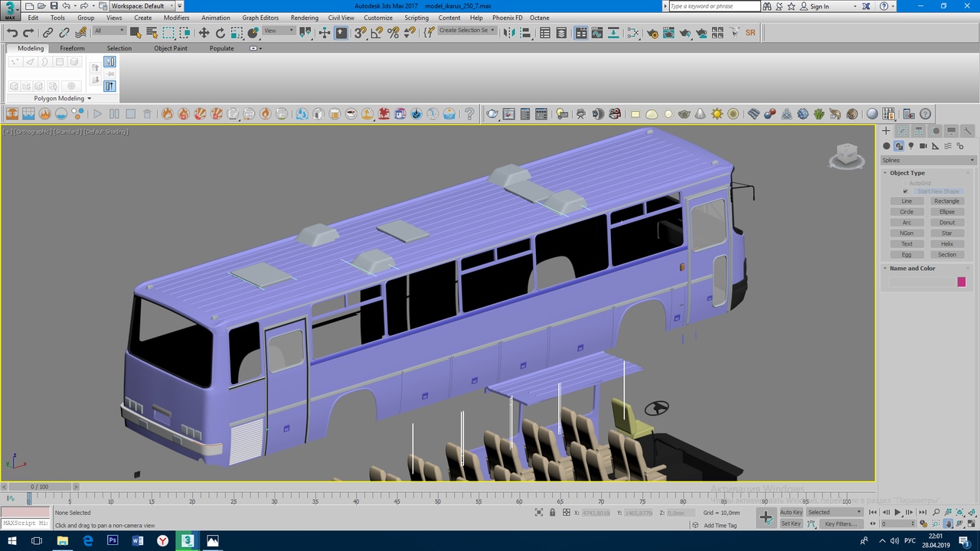Open the Mirror tool
Image resolution: width=980 pixels, height=551 pixels.
pos(508,33)
